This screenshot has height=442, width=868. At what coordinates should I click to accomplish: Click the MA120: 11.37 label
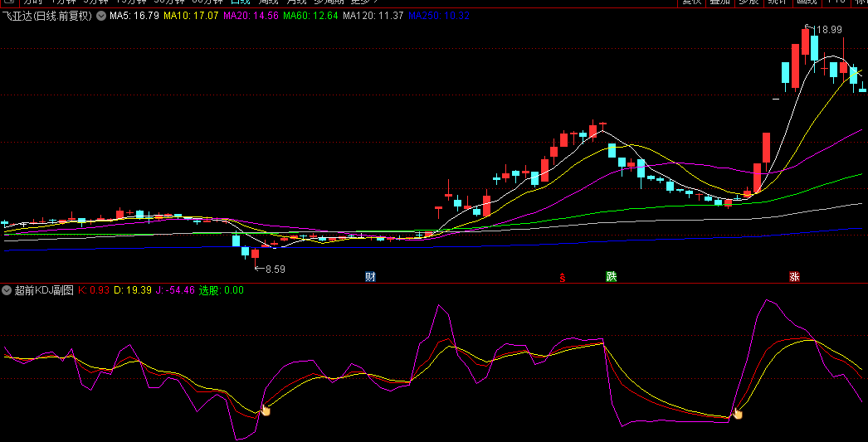[373, 16]
